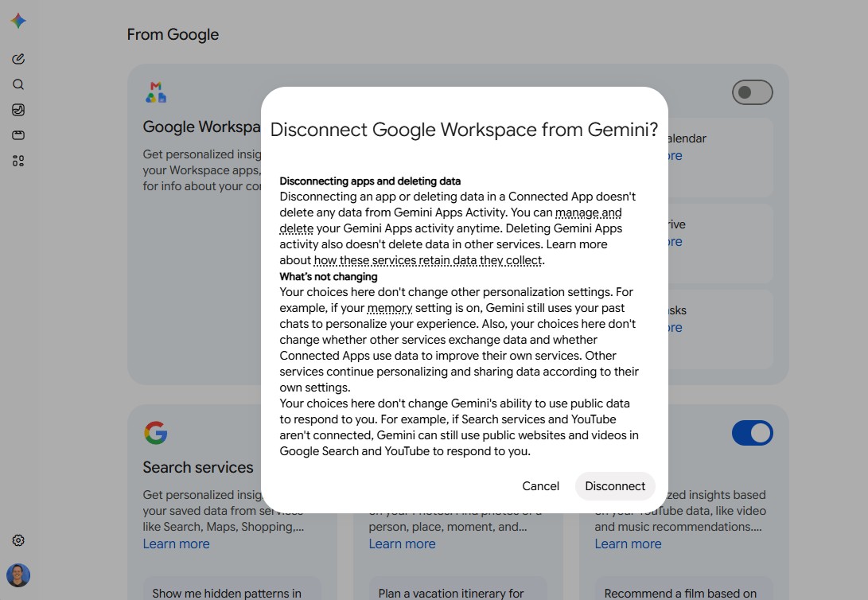
Task: Toggle the YouTube card blue switch
Action: (753, 433)
